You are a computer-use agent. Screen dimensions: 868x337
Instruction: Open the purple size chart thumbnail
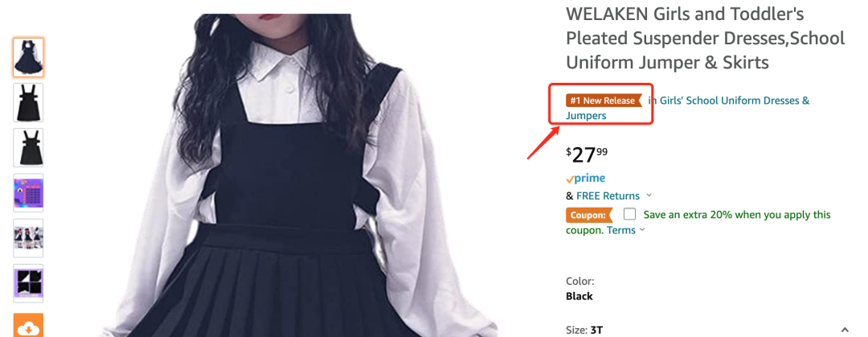point(28,193)
